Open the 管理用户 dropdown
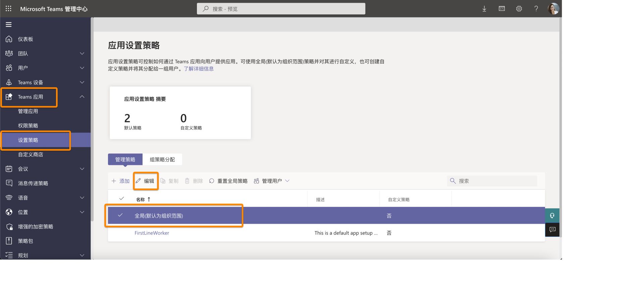The height and width of the screenshot is (307, 644). pos(272,181)
